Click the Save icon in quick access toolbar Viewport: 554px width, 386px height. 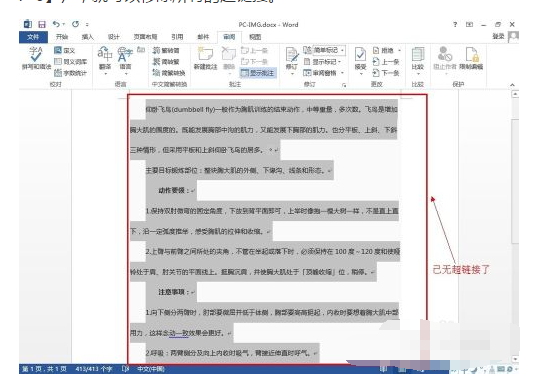42,24
